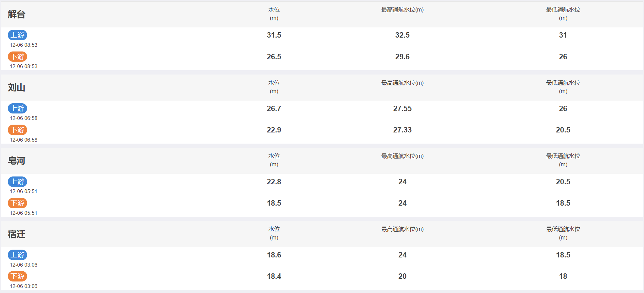Click the 上游 badge under 解台

(x=17, y=35)
